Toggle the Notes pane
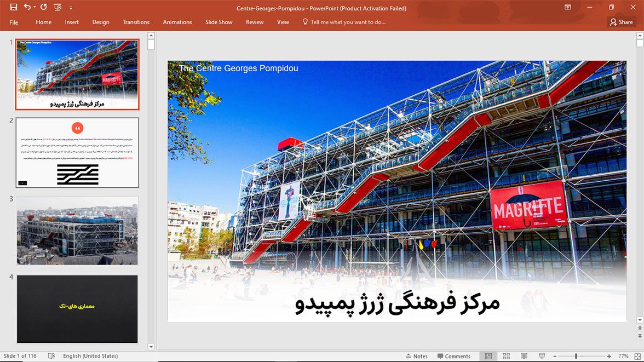Screen dimensions: 644x362 pyautogui.click(x=416, y=356)
